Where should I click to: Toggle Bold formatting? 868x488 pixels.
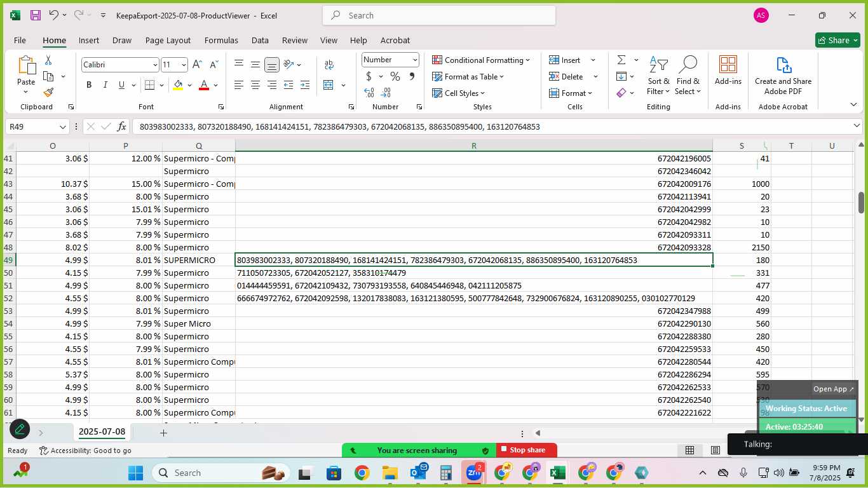(x=89, y=85)
